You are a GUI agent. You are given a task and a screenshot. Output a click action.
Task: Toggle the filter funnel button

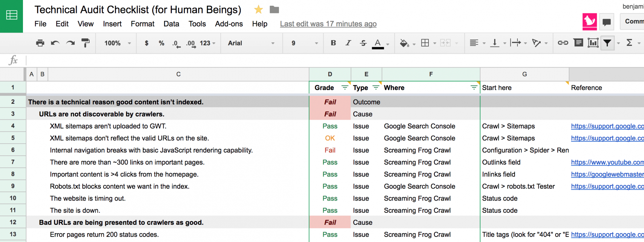(607, 43)
